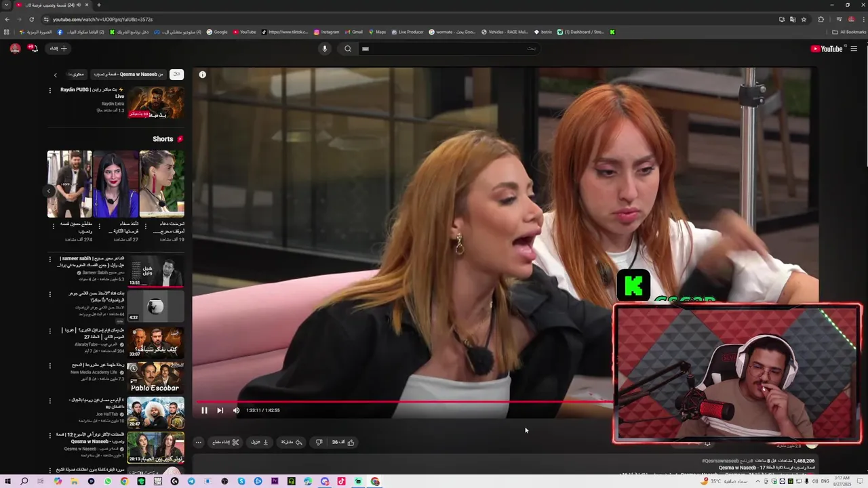Open the Instagram bookmark

pyautogui.click(x=326, y=32)
